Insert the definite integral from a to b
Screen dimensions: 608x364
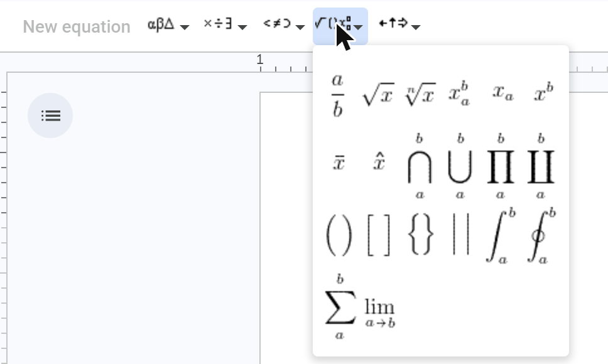pos(501,236)
